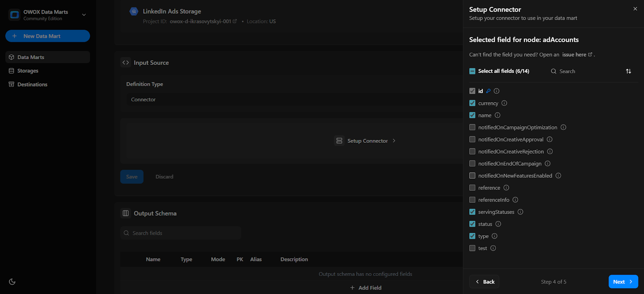Click info icon for notifiedOnNewFeaturesEnabled

click(558, 176)
